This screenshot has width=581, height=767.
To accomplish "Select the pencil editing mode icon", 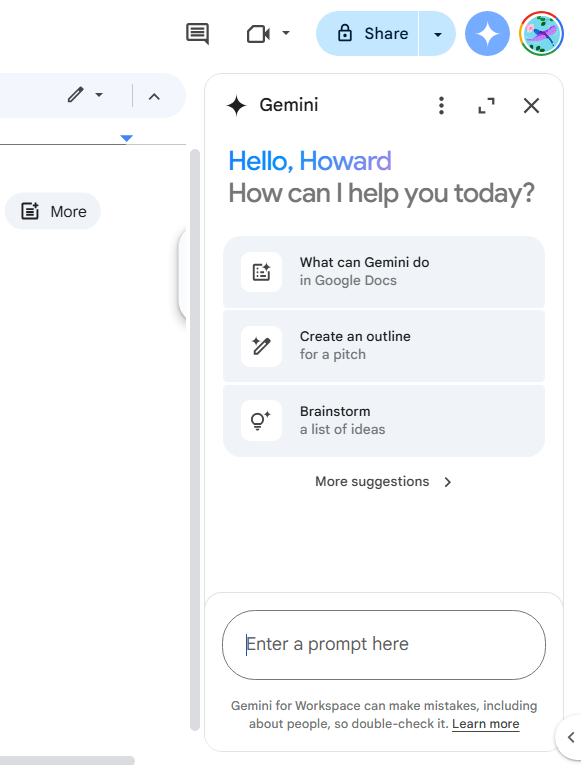I will coord(75,95).
